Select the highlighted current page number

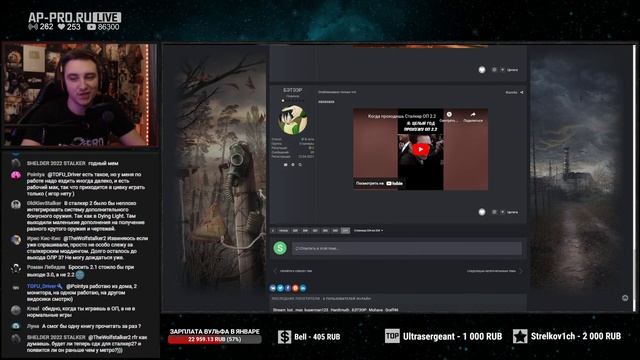345,231
